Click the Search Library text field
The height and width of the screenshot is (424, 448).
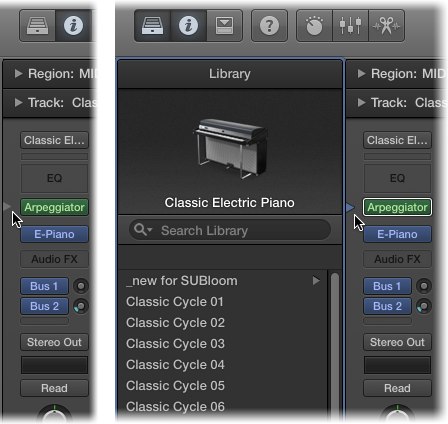click(x=230, y=230)
